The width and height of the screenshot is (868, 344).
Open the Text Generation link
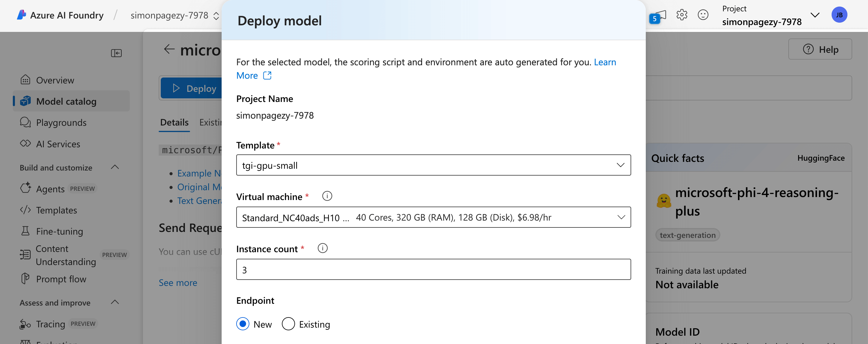point(199,201)
